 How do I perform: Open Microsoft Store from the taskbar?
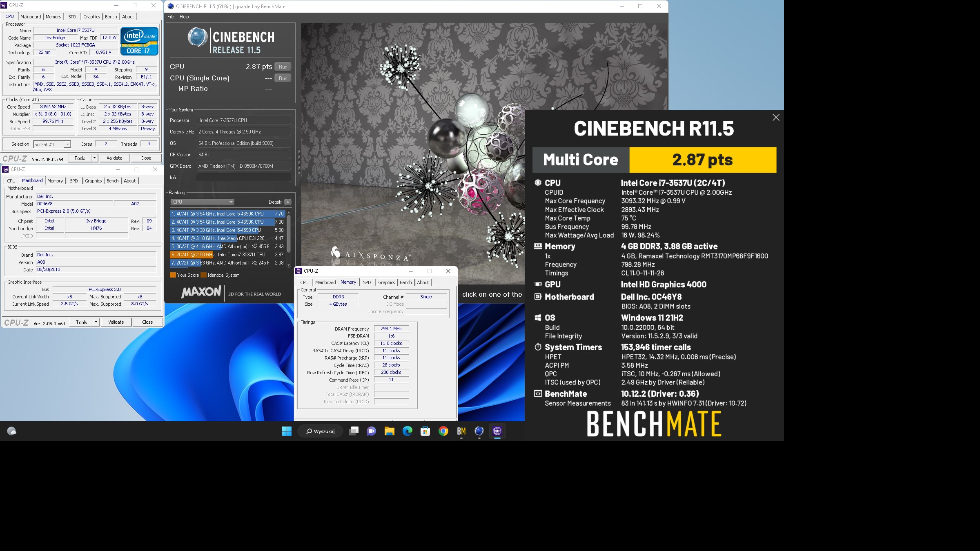tap(425, 431)
